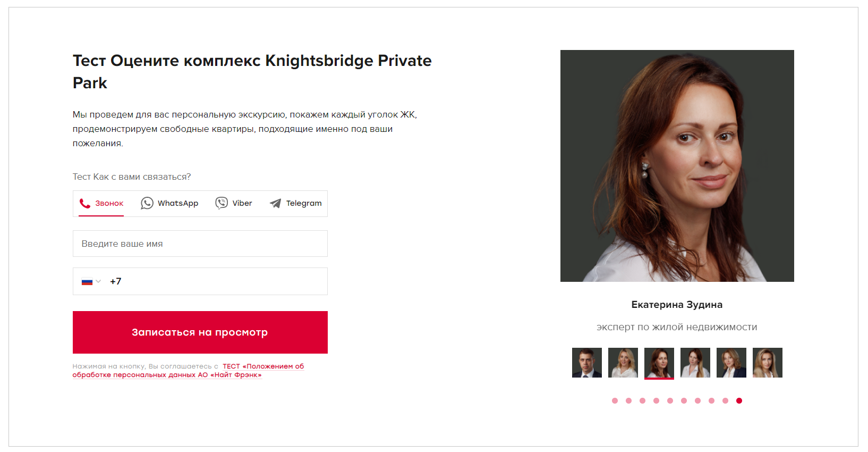Focus the Введите ваше имя field
The height and width of the screenshot is (452, 868).
point(200,244)
